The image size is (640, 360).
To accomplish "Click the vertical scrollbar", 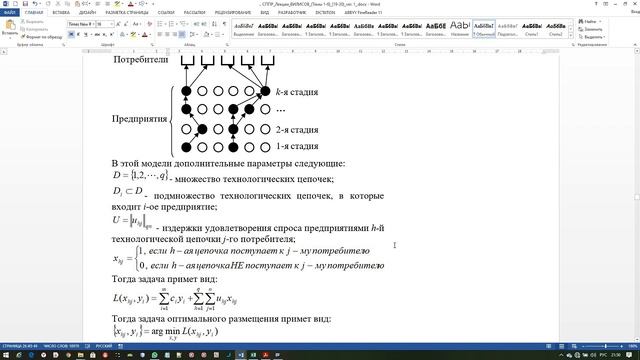I will coord(637,196).
